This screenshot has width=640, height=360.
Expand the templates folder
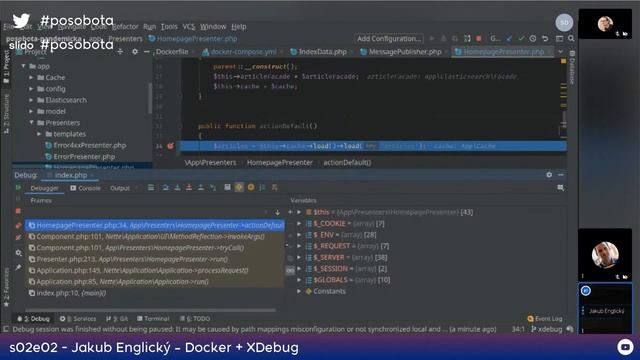pos(40,134)
